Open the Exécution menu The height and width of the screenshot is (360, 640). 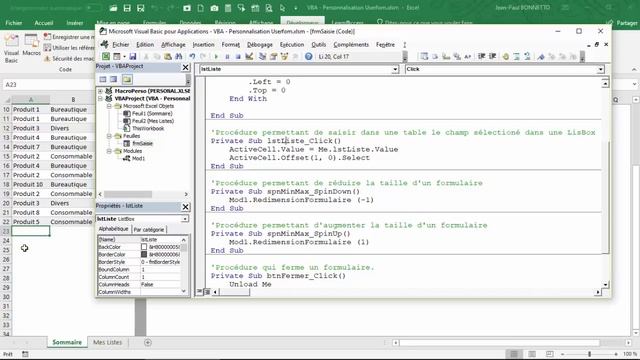click(292, 44)
